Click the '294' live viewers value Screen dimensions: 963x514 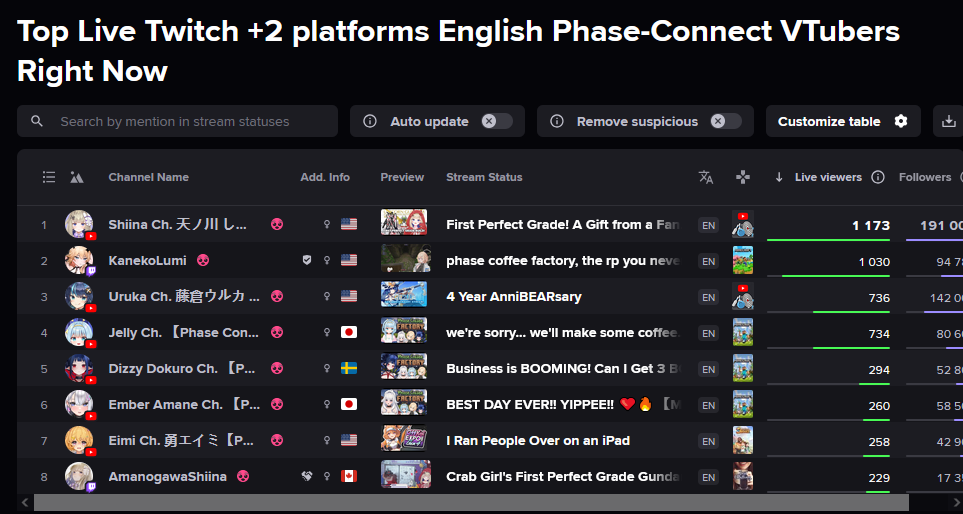pyautogui.click(x=879, y=370)
